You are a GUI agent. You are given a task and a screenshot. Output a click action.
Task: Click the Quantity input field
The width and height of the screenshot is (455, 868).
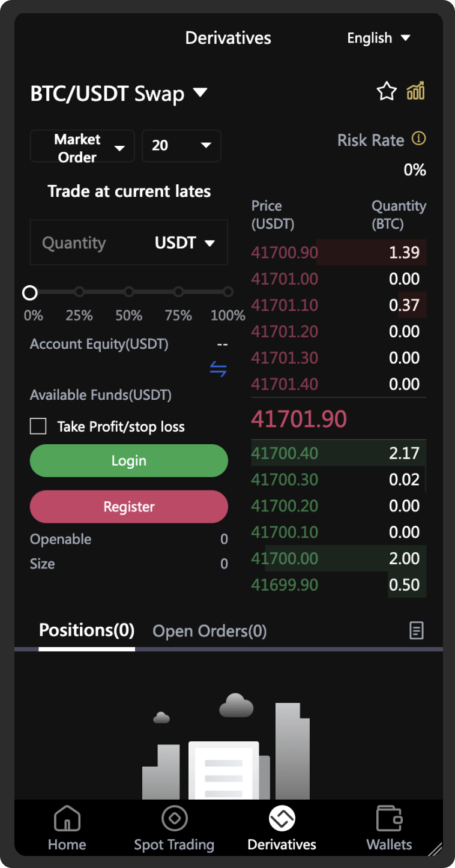coord(84,243)
